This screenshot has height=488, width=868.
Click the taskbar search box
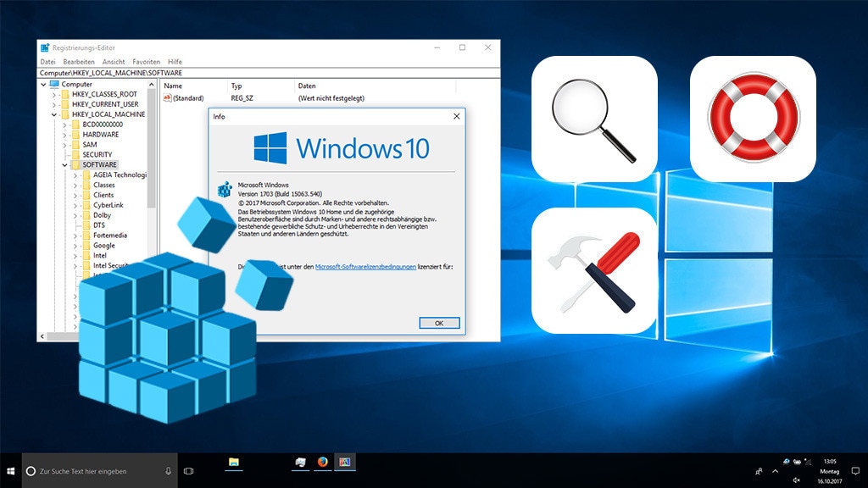point(100,471)
